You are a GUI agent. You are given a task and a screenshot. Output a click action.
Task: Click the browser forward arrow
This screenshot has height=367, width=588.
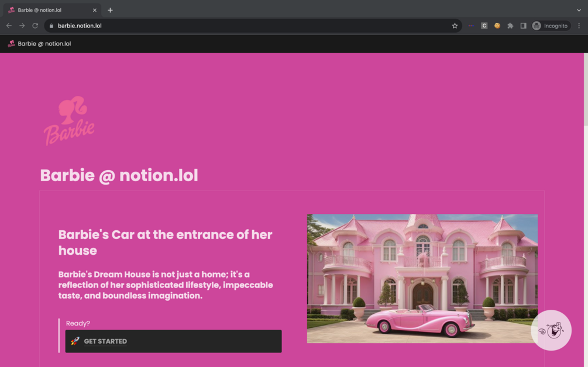coord(22,26)
